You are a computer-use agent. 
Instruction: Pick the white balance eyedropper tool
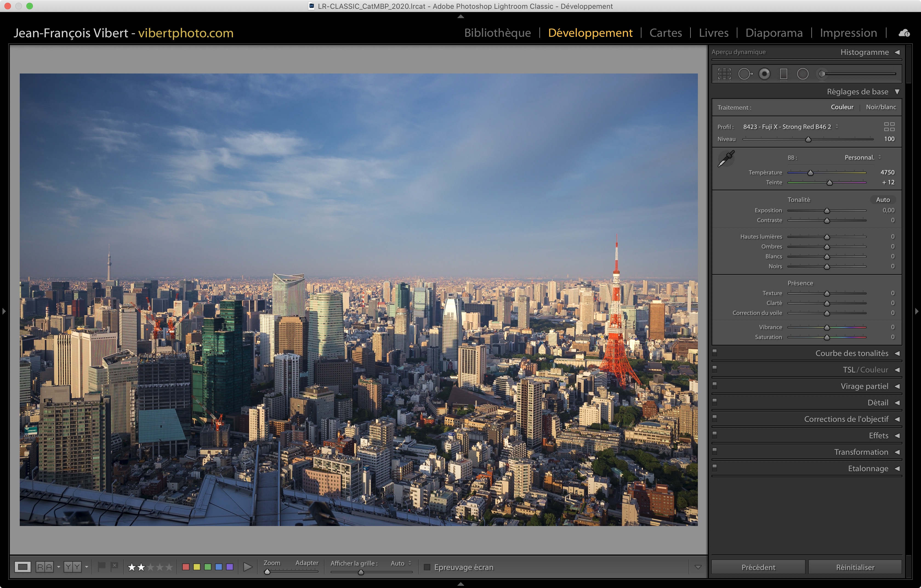(726, 158)
